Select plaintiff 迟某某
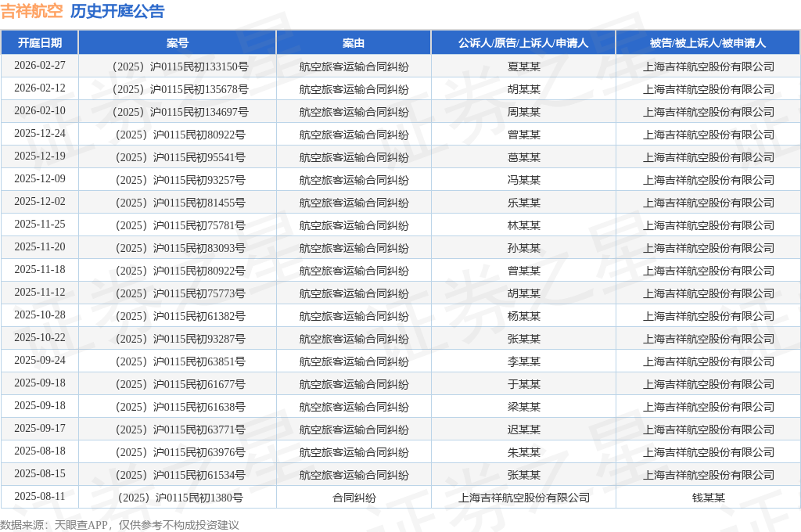This screenshot has width=801, height=532. [523, 430]
